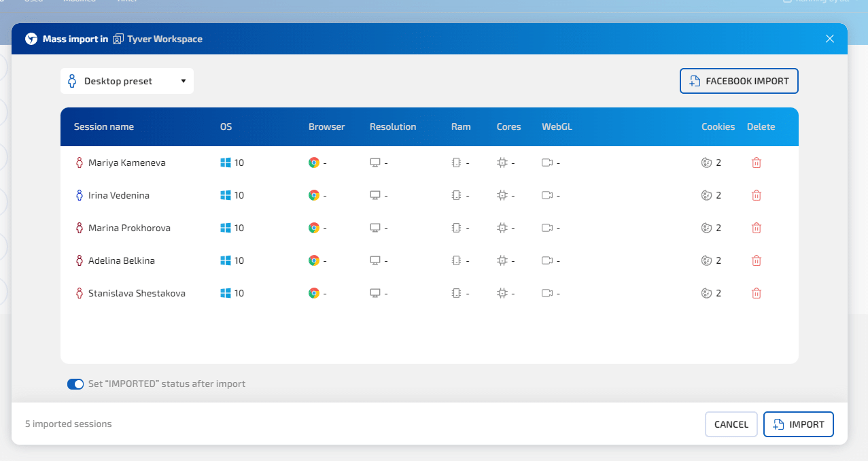Click the Ram column header
The width and height of the screenshot is (868, 461).
click(x=461, y=126)
